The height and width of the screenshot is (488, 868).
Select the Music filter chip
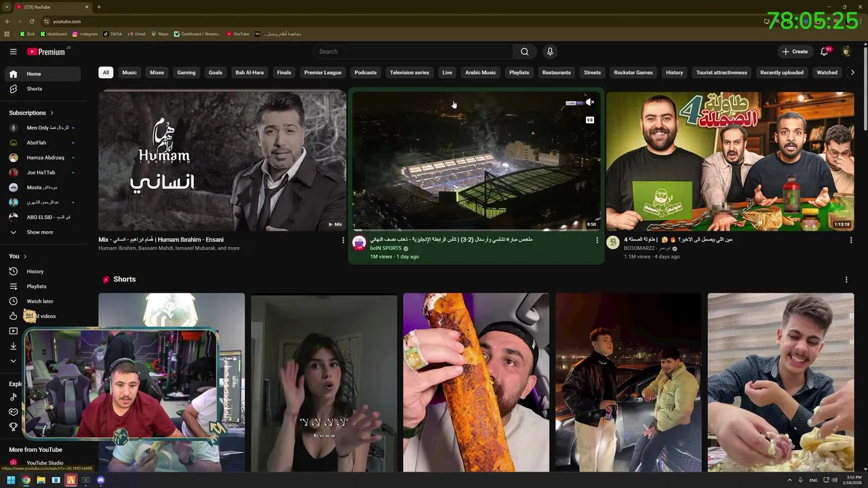pos(129,73)
